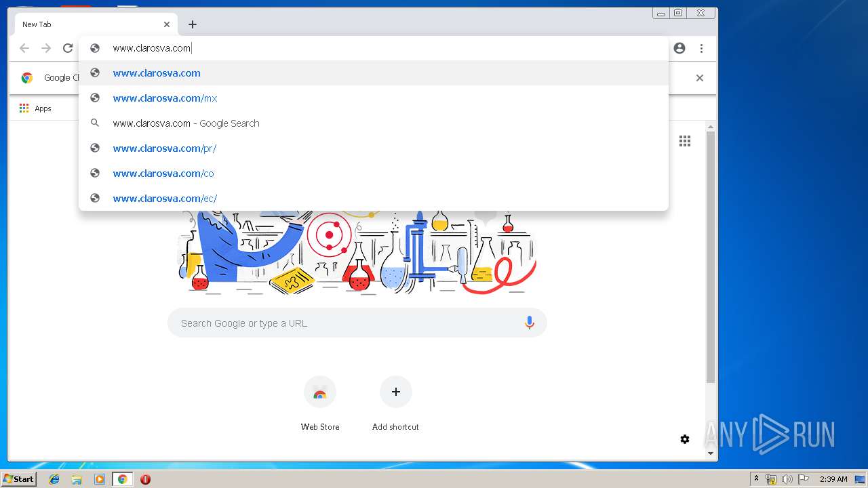
Task: Open the Windows Start menu
Action: tap(19, 479)
